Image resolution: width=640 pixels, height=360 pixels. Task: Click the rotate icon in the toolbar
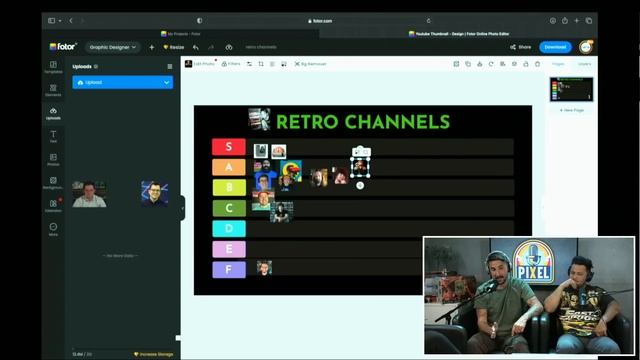tap(491, 64)
